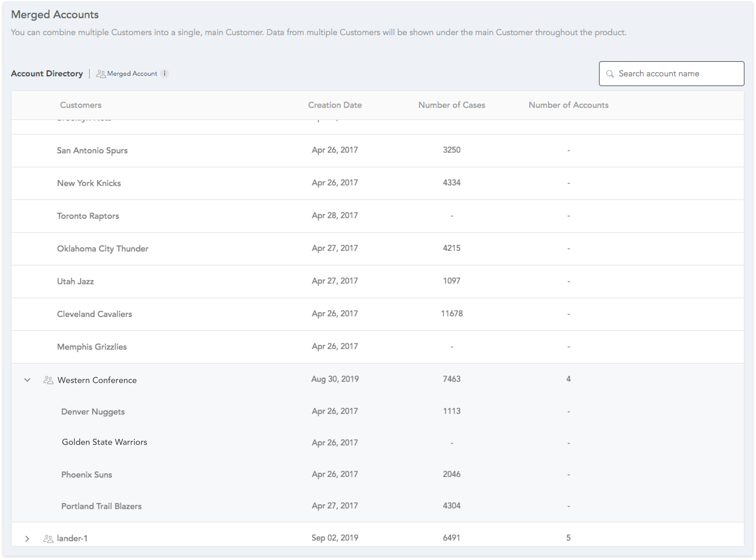
Task: Click Denver Nuggets case count 1113
Action: coord(452,411)
